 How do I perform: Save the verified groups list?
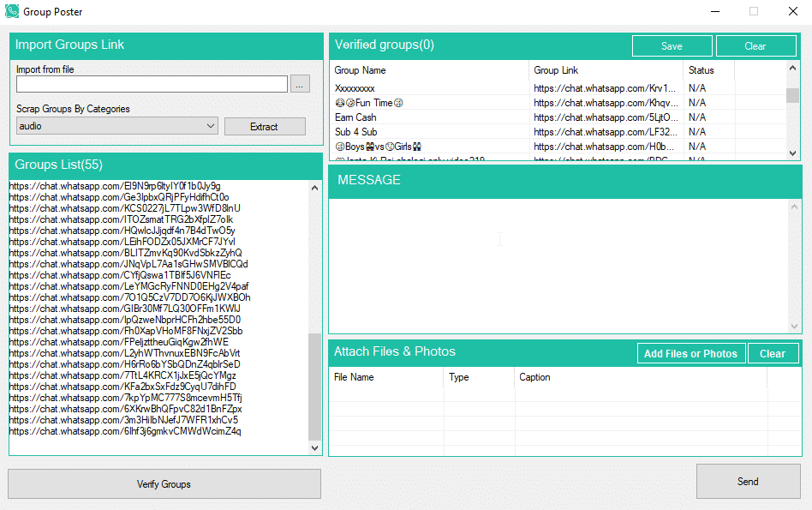672,46
